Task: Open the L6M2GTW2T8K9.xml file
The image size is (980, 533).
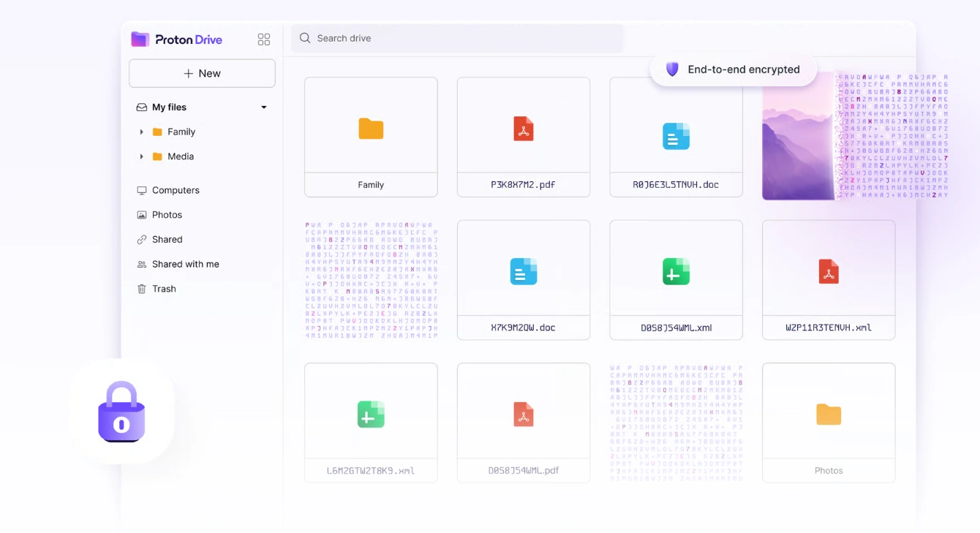Action: point(371,423)
